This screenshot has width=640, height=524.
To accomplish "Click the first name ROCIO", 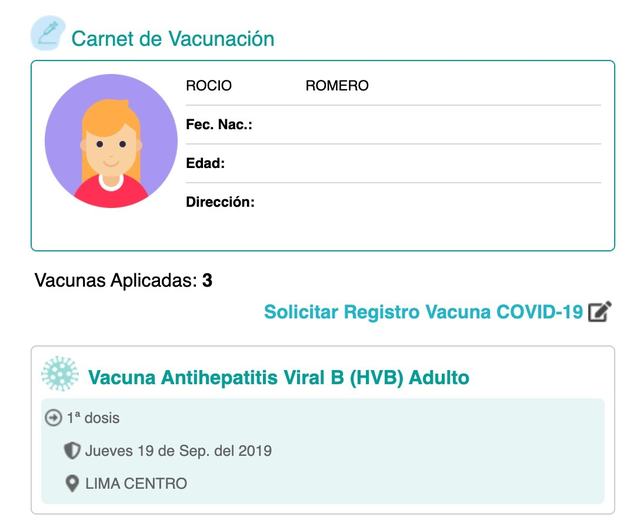I will tap(209, 86).
